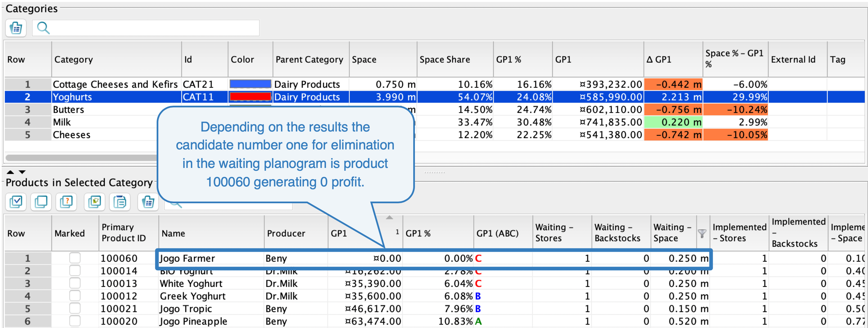The width and height of the screenshot is (868, 328).
Task: Click the ¤63,474.00 GP1 cell
Action: coord(365,321)
